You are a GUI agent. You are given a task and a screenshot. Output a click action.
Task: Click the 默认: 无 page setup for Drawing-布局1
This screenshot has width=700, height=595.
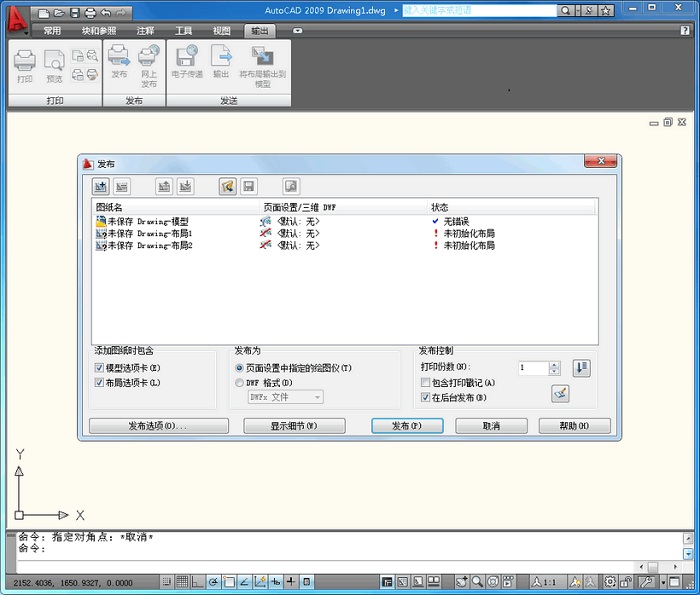tap(297, 233)
